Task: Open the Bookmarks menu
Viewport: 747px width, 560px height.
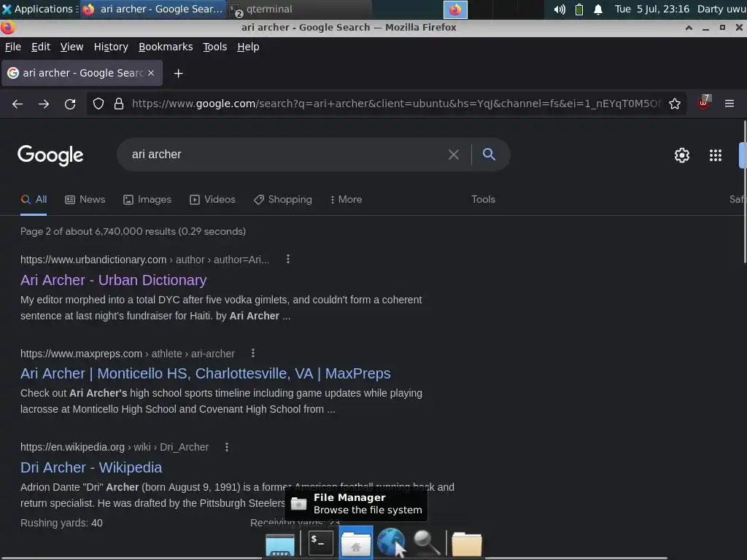Action: pos(166,47)
